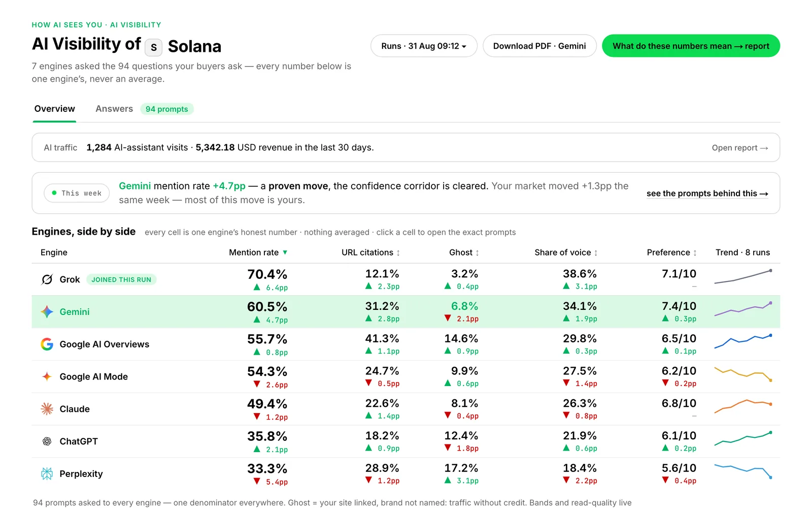Open the Runs 31 Aug 09:12 dropdown
The image size is (812, 508).
[424, 46]
